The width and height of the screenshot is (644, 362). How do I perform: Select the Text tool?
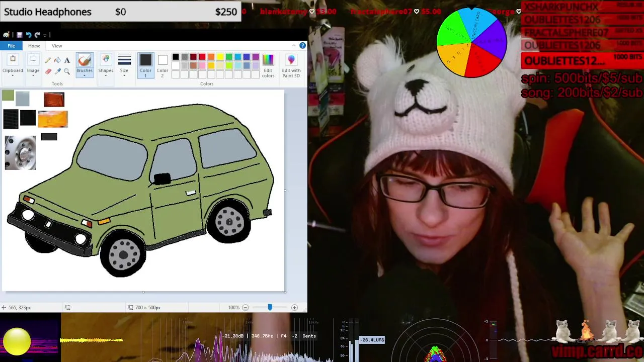[x=67, y=60]
